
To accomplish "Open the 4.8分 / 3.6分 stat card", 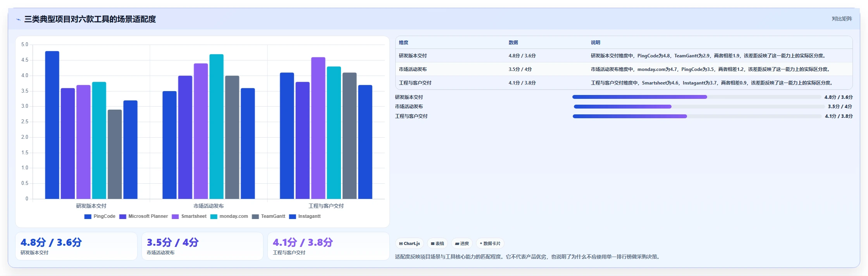I will point(76,246).
